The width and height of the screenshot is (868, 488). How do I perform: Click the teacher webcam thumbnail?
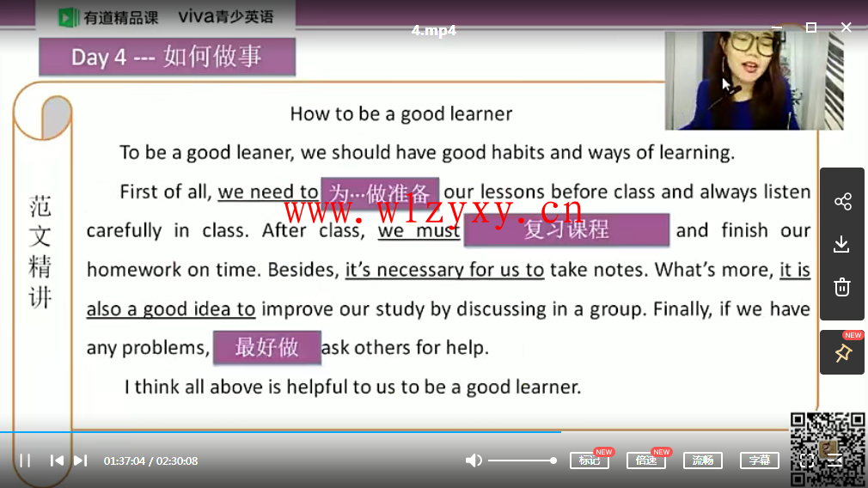point(754,80)
